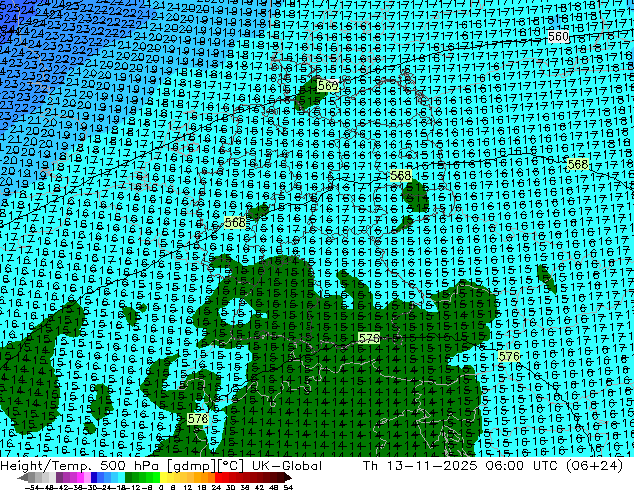Image resolution: width=634 pixels, height=490 pixels.
Task: Click the 'Height/Temp. 500 hPa' title text
Action: tap(79, 466)
